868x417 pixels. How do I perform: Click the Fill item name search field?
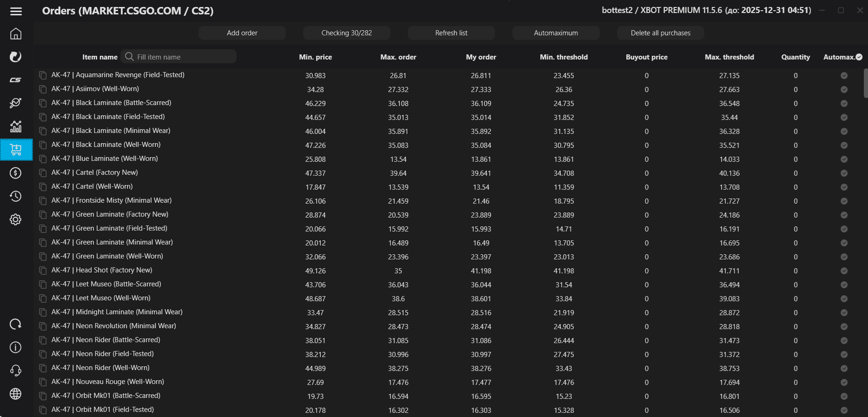click(184, 57)
